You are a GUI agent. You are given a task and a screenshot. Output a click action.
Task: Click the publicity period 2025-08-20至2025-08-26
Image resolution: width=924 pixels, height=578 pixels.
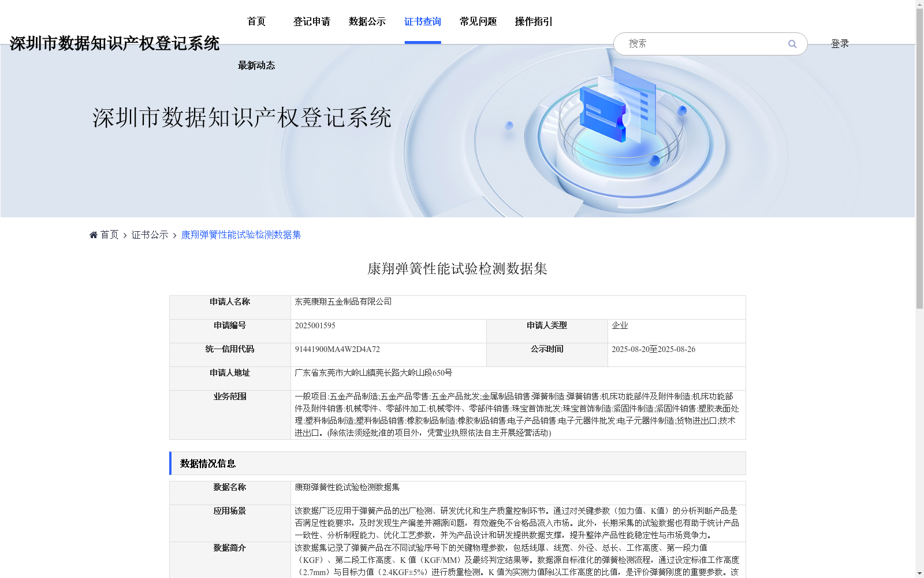pyautogui.click(x=654, y=349)
